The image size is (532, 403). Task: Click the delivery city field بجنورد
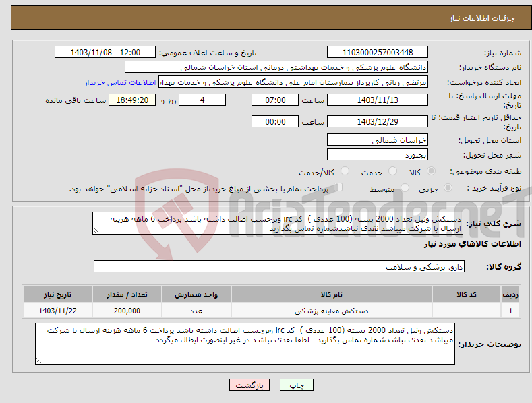[378, 155]
